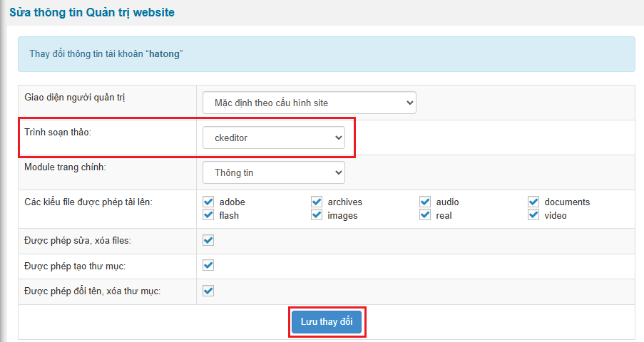
Task: Disable Được phép đổi tên, xóa thư mục
Action: 208,290
